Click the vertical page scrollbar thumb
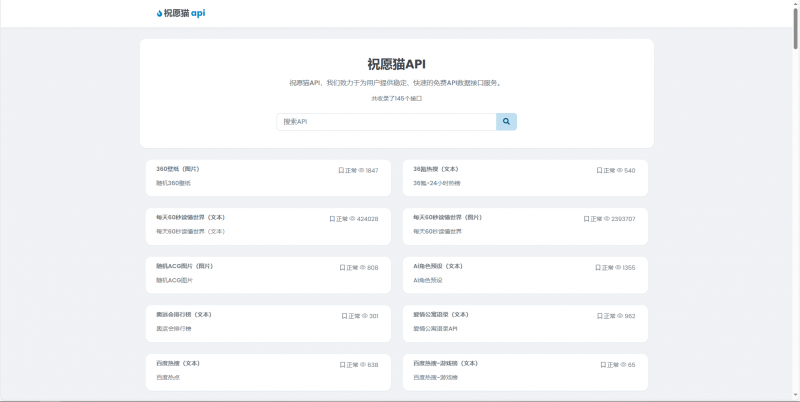 [x=795, y=29]
